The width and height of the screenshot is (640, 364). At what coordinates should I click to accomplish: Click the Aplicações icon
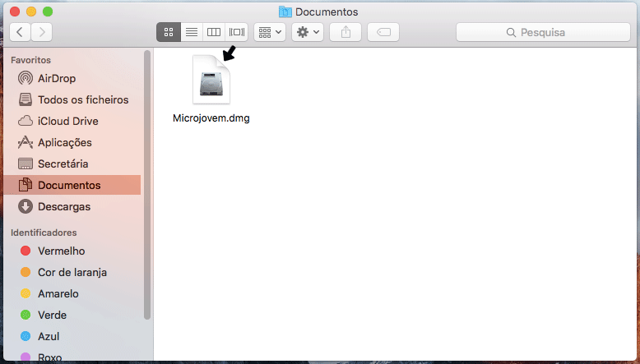point(26,142)
